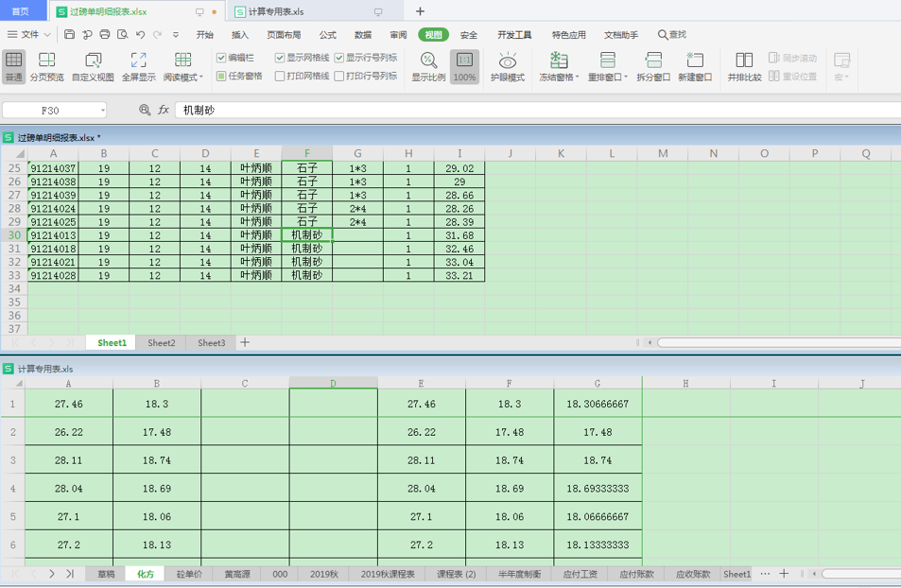Click 重设位置 reset position
The height and width of the screenshot is (588, 901).
[792, 76]
